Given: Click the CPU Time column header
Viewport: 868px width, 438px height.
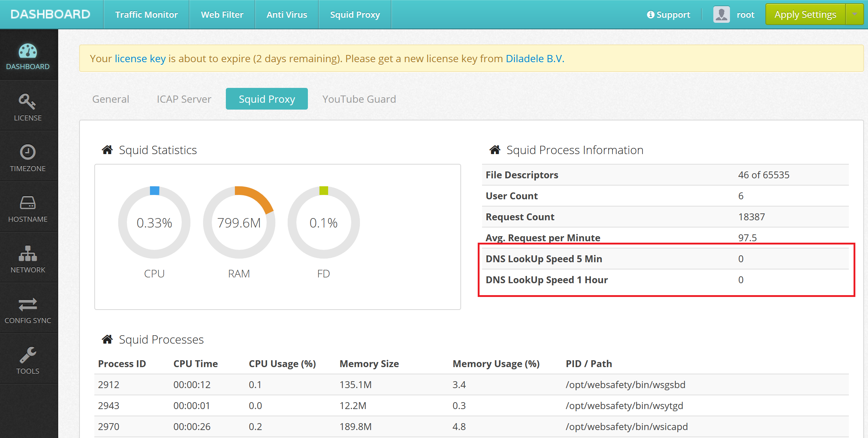Looking at the screenshot, I should coord(195,364).
